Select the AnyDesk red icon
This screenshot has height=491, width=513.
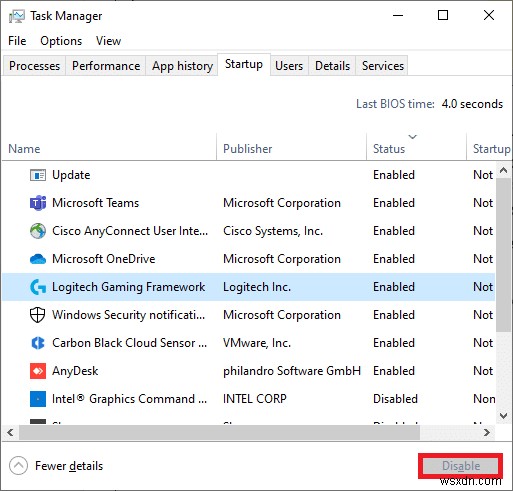38,371
